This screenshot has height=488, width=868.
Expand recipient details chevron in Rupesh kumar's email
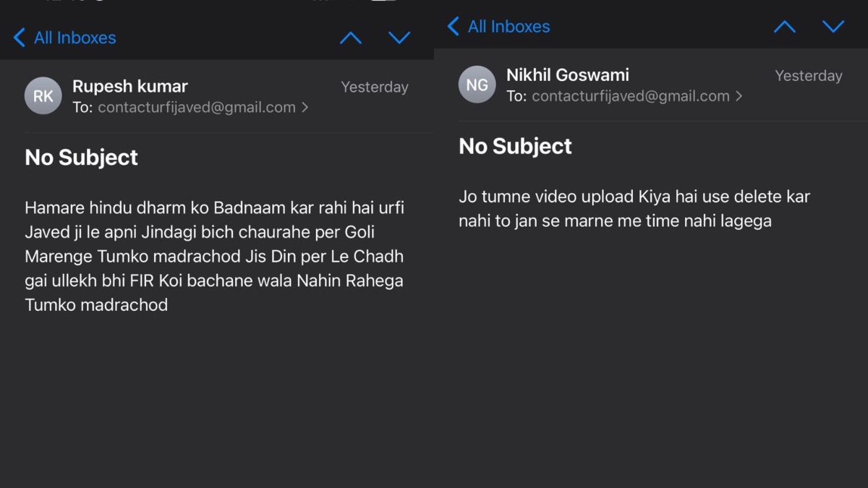(x=305, y=108)
